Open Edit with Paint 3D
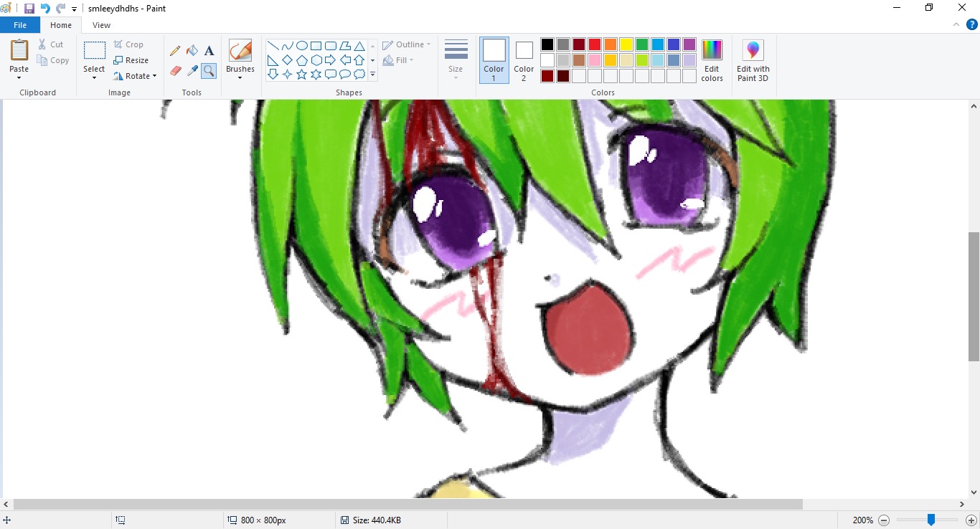The width and height of the screenshot is (980, 529). pos(753,60)
